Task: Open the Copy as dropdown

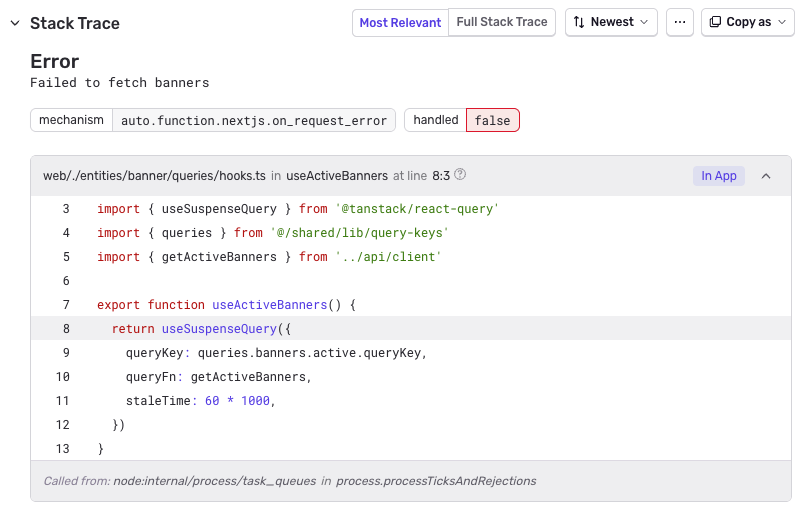Action: (x=747, y=22)
